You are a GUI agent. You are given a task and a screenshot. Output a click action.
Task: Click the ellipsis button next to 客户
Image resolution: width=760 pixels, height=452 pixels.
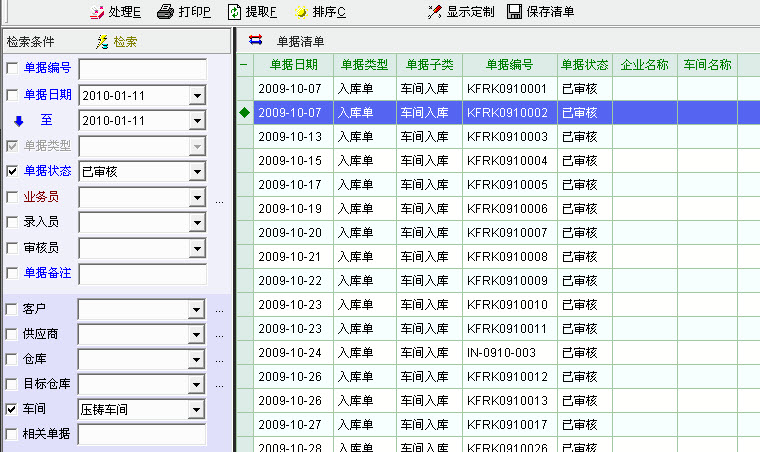[219, 310]
